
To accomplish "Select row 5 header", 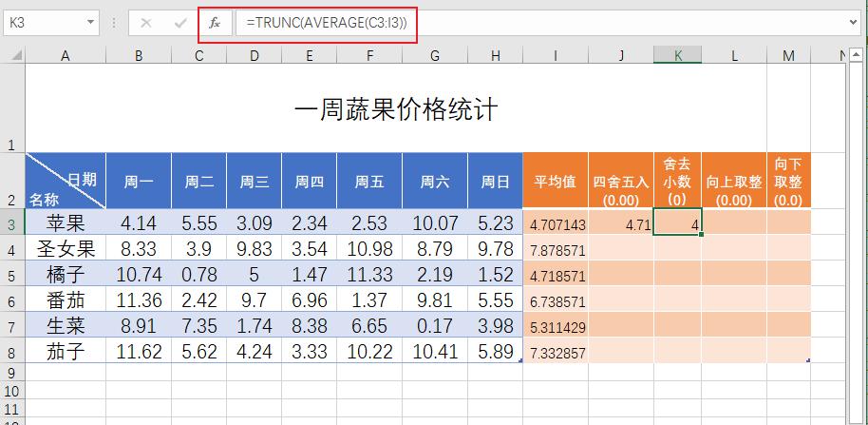I will (12, 273).
